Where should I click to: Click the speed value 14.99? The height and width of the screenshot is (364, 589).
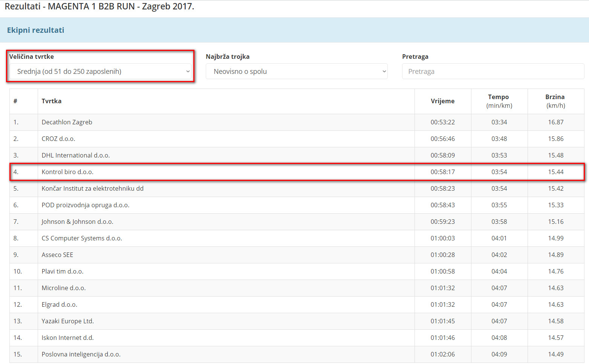[x=556, y=238]
